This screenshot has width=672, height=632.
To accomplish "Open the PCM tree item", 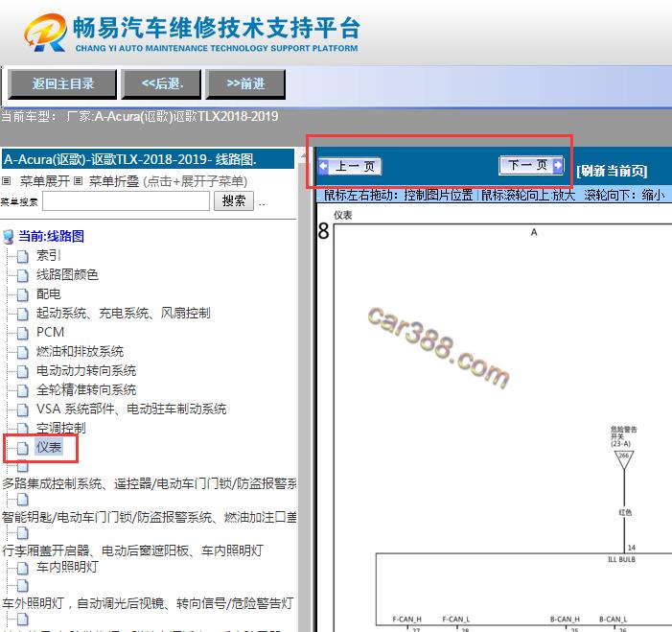I will coord(50,332).
